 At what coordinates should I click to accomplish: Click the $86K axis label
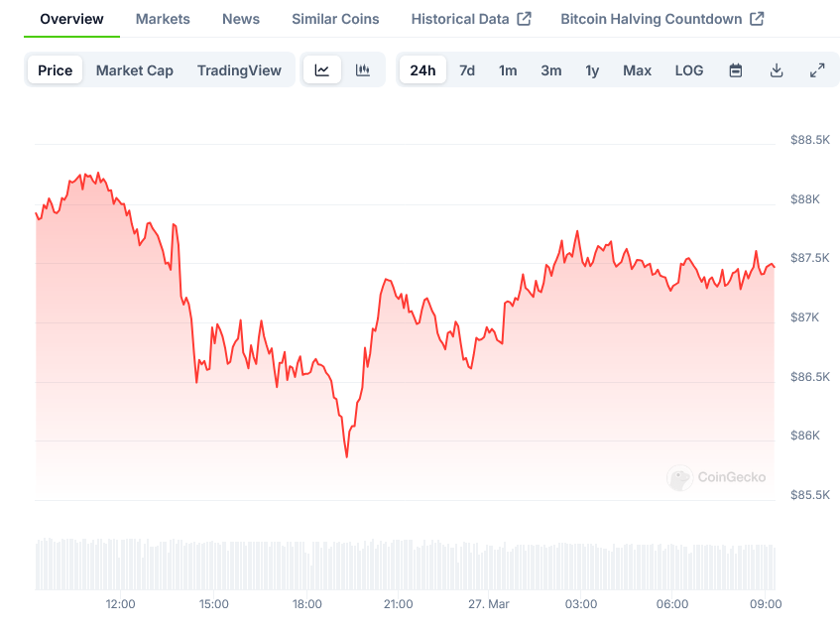click(805, 436)
